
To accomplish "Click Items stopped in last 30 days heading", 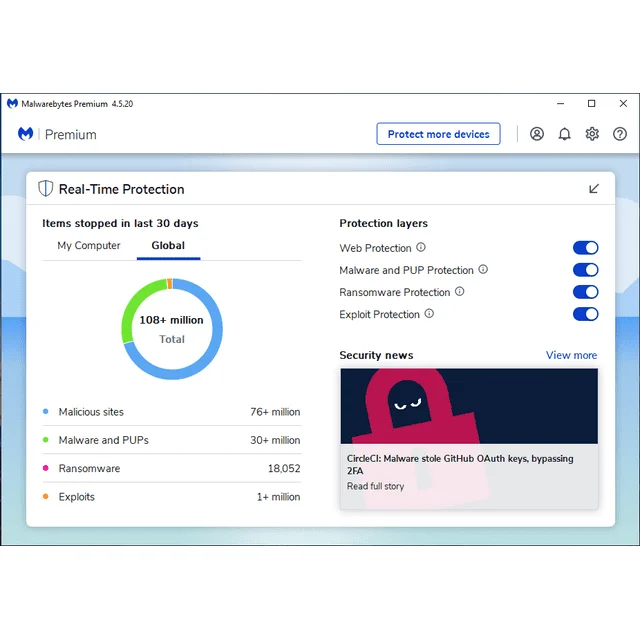I will [x=120, y=223].
